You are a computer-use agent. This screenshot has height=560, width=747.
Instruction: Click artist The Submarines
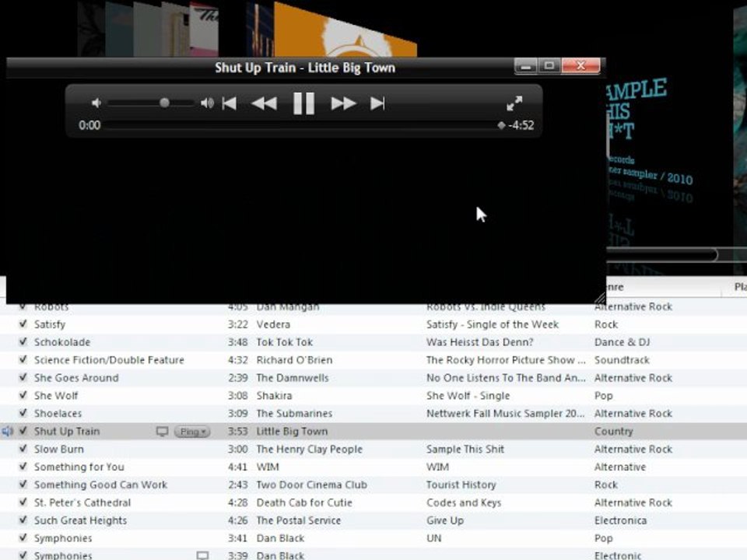294,413
